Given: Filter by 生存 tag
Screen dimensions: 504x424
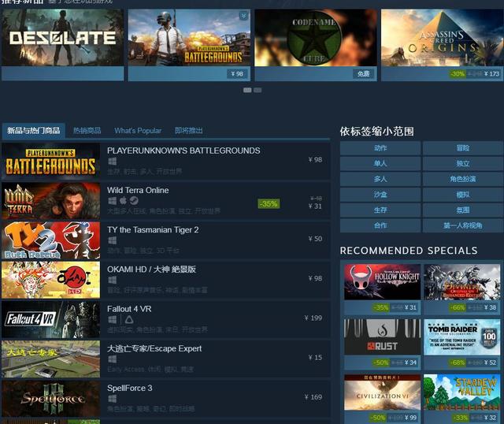Looking at the screenshot, I should 380,210.
